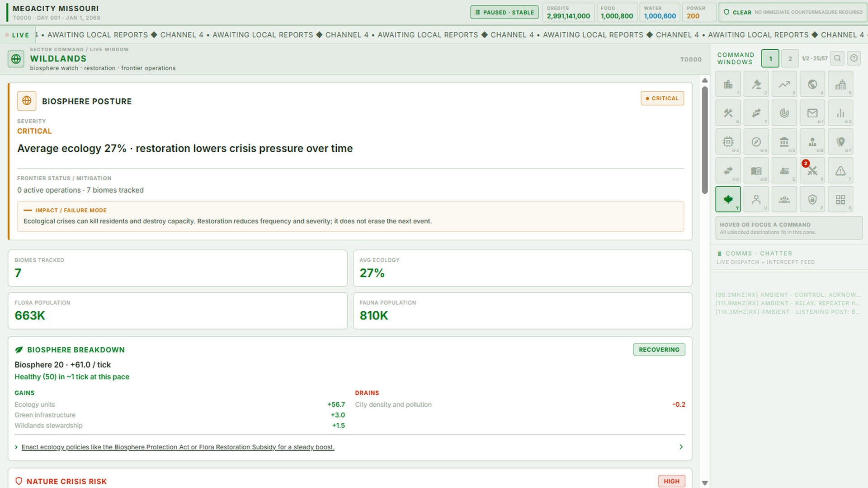Search command windows with magnifier icon
This screenshot has height=488, width=868.
[x=837, y=58]
